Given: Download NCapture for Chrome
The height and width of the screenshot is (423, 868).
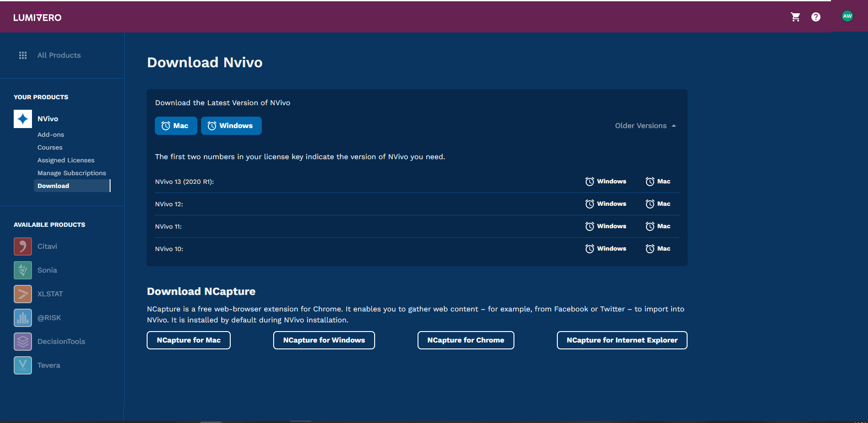Looking at the screenshot, I should [x=466, y=340].
